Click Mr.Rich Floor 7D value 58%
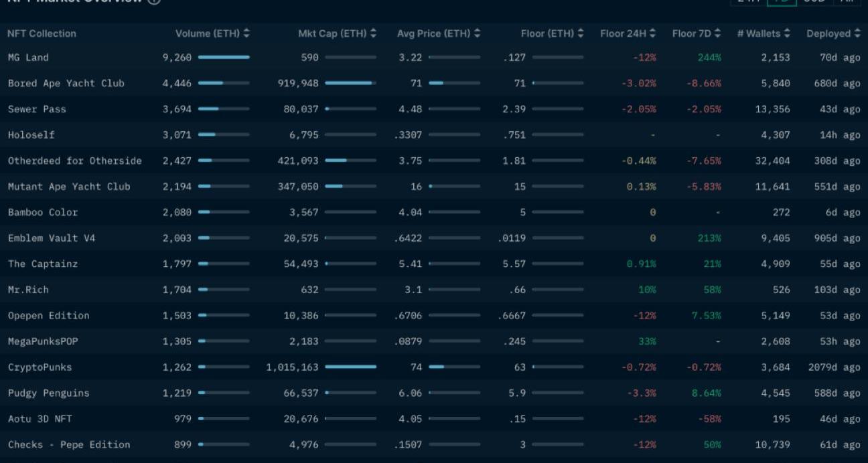The width and height of the screenshot is (868, 463). 712,290
